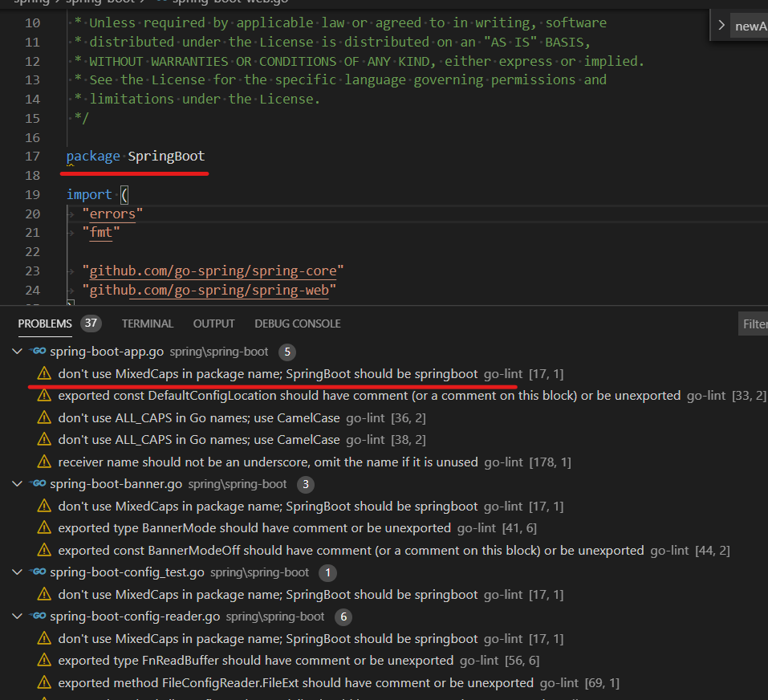Click the Go file icon for spring-boot-banner.go
Screen dimensions: 768x700
(x=38, y=483)
